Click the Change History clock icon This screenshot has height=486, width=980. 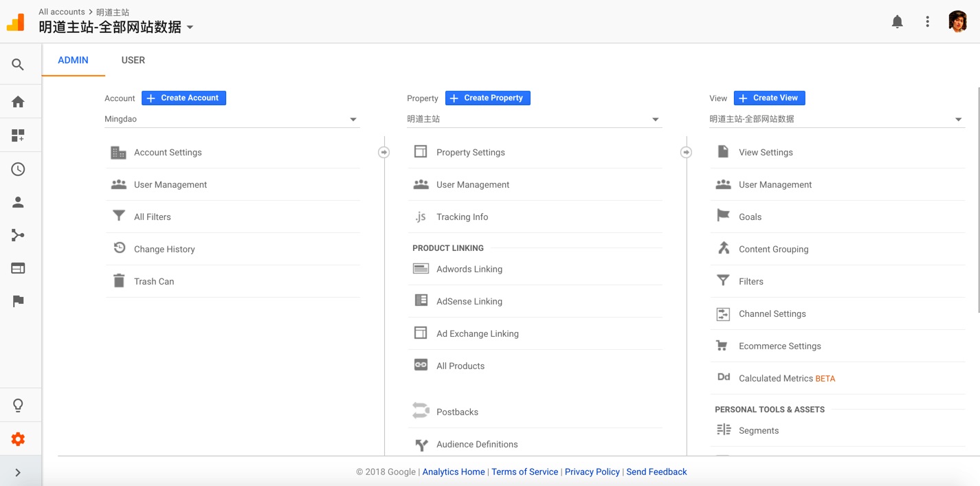tap(119, 248)
